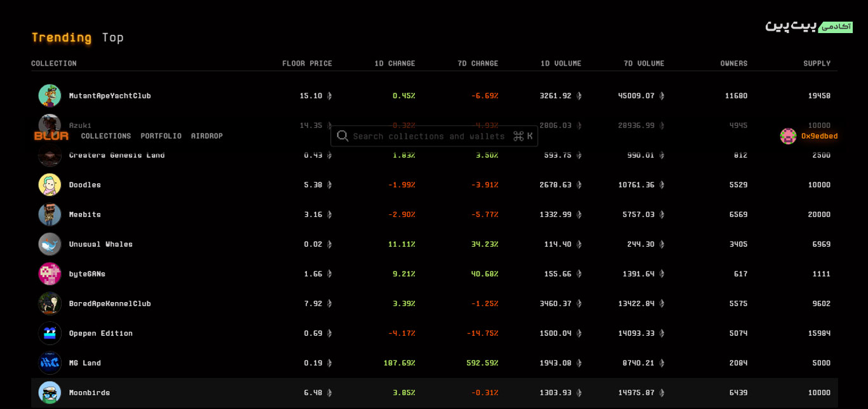Open Opepen Edition collection avatar
Viewport: 868px width, 409px height.
coord(50,333)
